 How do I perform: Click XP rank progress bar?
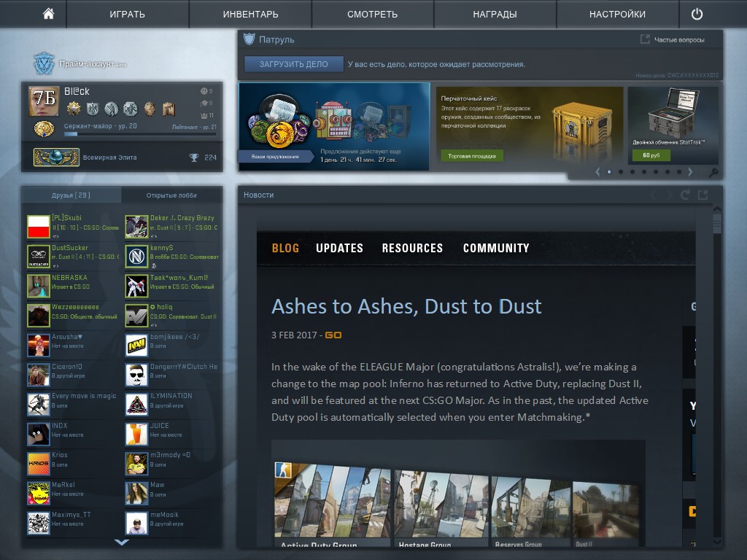(141, 134)
